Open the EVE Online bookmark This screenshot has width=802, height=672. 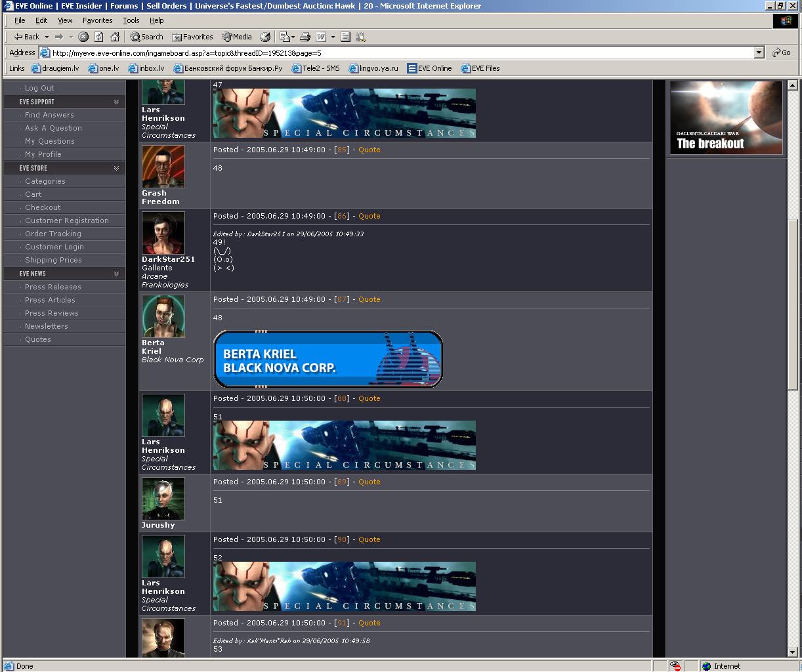coord(429,68)
